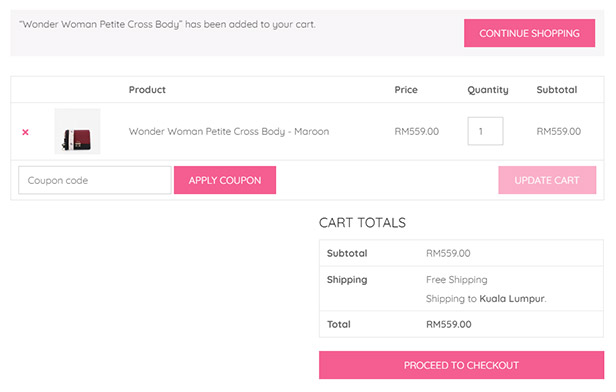Click the Price column header
This screenshot has height=392, width=616.
pos(406,90)
